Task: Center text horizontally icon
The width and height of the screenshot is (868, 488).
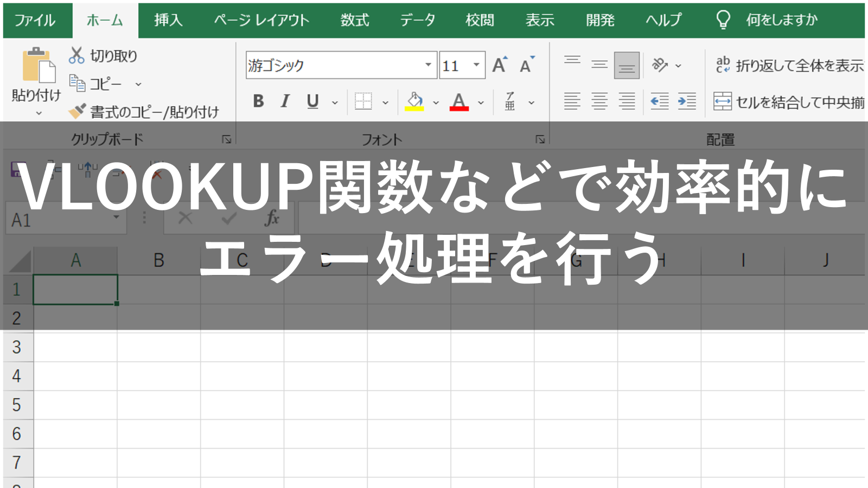Action: (x=599, y=101)
